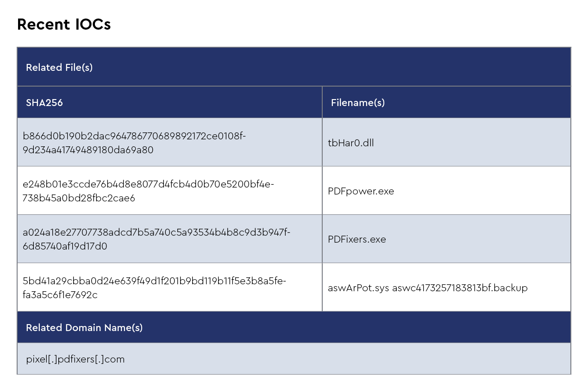Screen dimensions: 588x388
Task: Click hash line starting with e248b01e3ccde
Action: point(148,184)
